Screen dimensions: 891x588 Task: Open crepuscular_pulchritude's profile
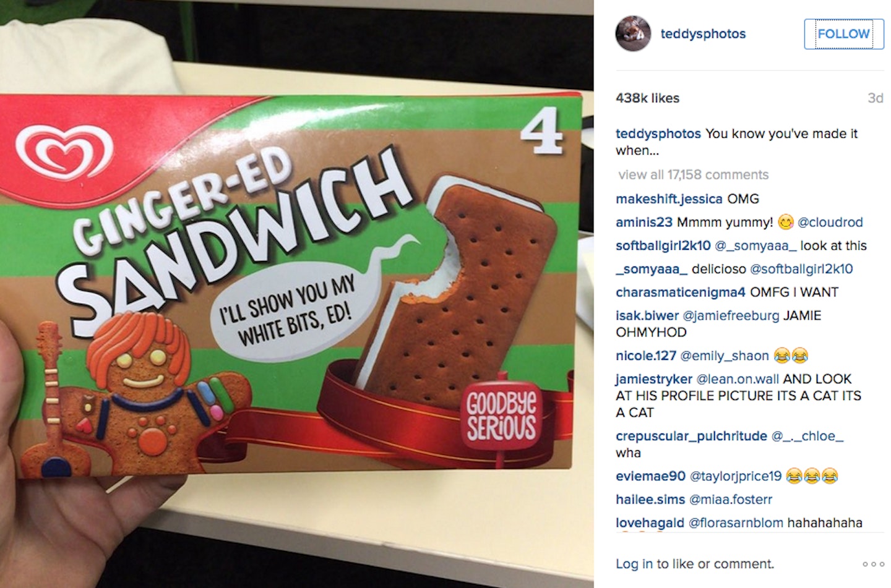[x=691, y=436]
